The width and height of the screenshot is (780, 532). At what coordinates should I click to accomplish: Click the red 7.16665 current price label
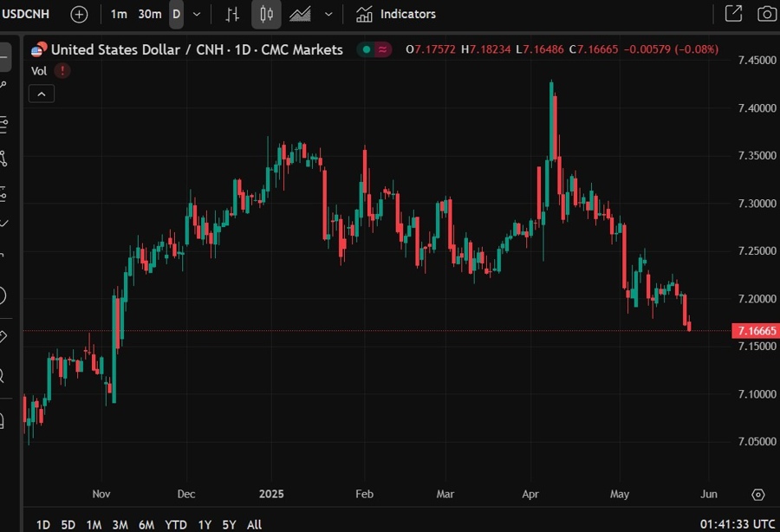[756, 331]
